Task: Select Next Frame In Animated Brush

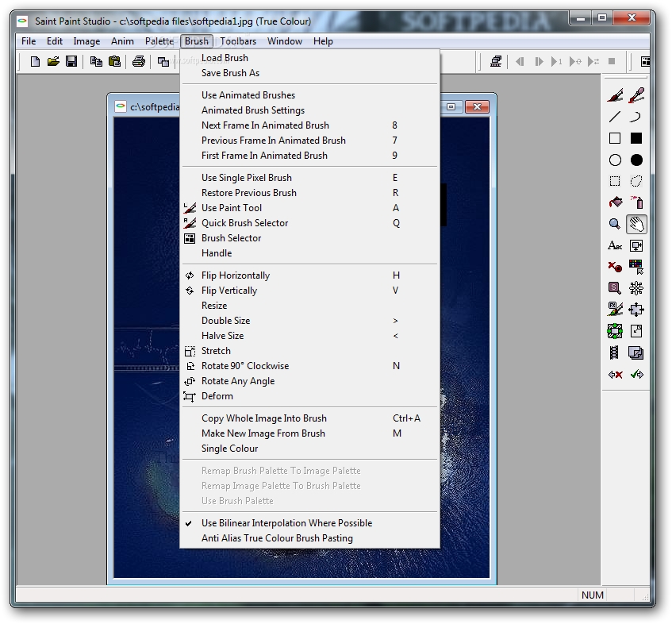Action: coord(309,125)
